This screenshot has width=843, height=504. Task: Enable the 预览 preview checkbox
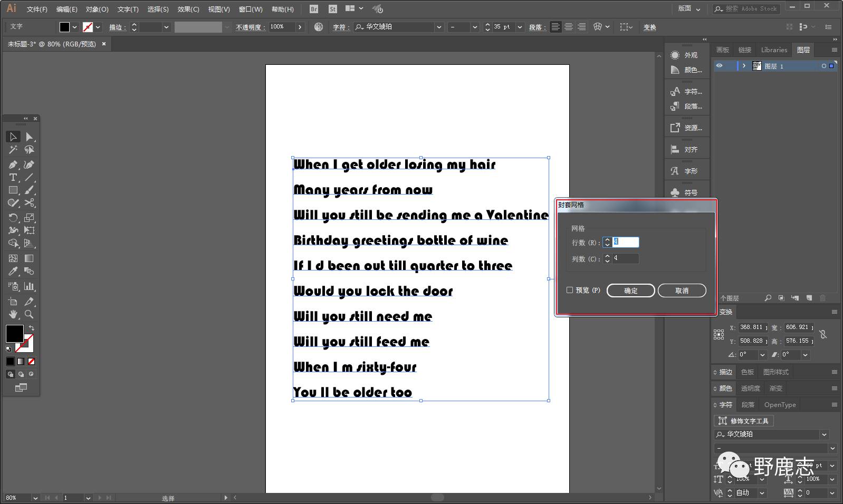click(570, 290)
